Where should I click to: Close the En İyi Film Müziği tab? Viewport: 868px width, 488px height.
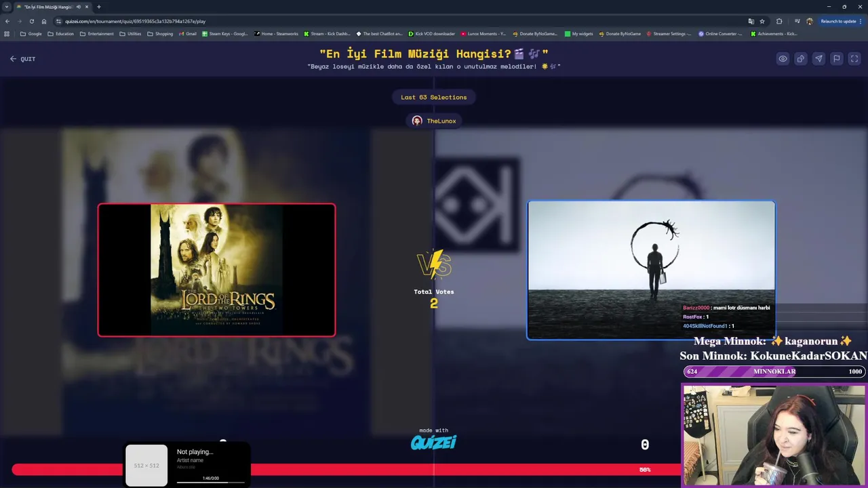click(x=87, y=7)
